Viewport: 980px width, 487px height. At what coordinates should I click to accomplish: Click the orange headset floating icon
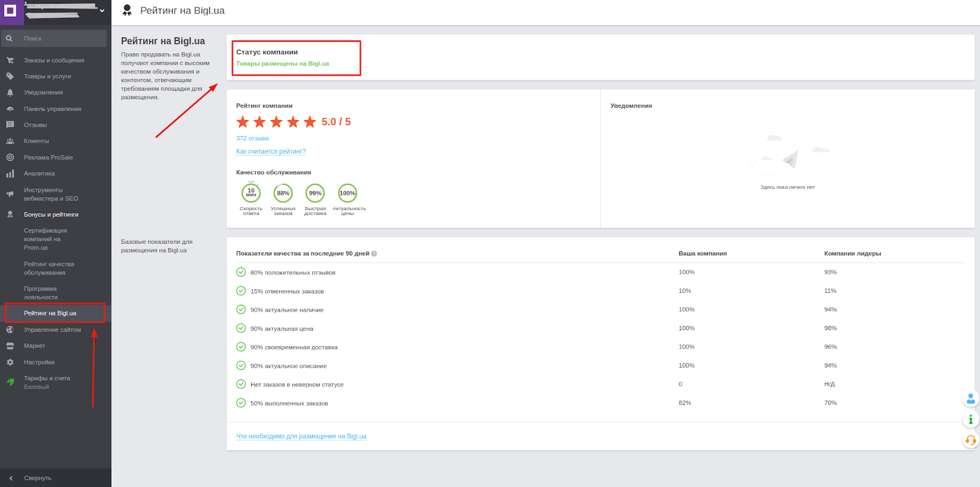[971, 440]
